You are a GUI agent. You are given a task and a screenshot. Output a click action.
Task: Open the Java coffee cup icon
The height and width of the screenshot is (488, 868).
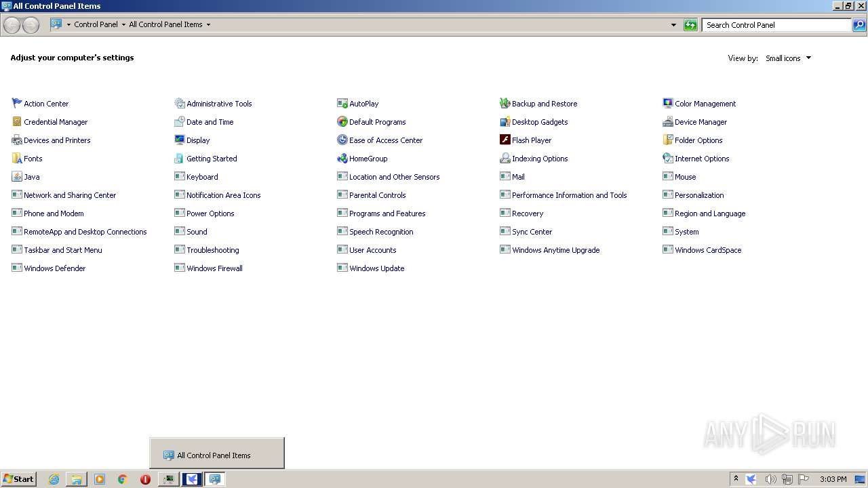tap(17, 176)
